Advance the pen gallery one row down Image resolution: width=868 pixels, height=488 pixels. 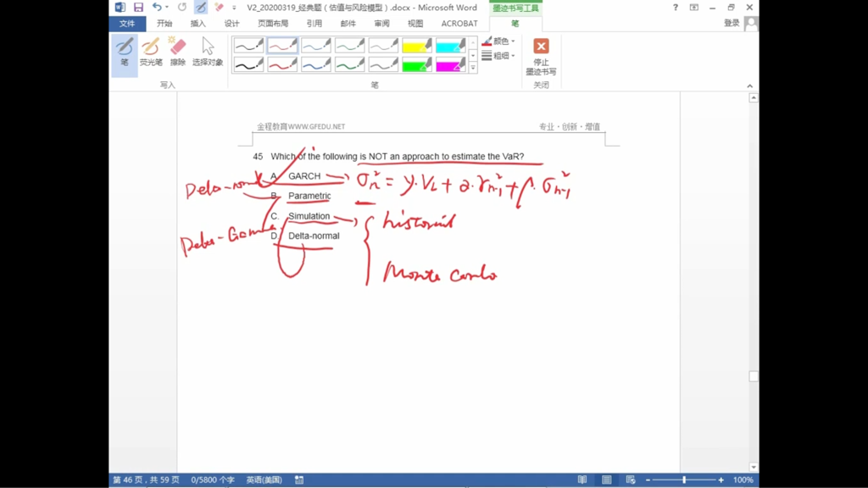[473, 55]
